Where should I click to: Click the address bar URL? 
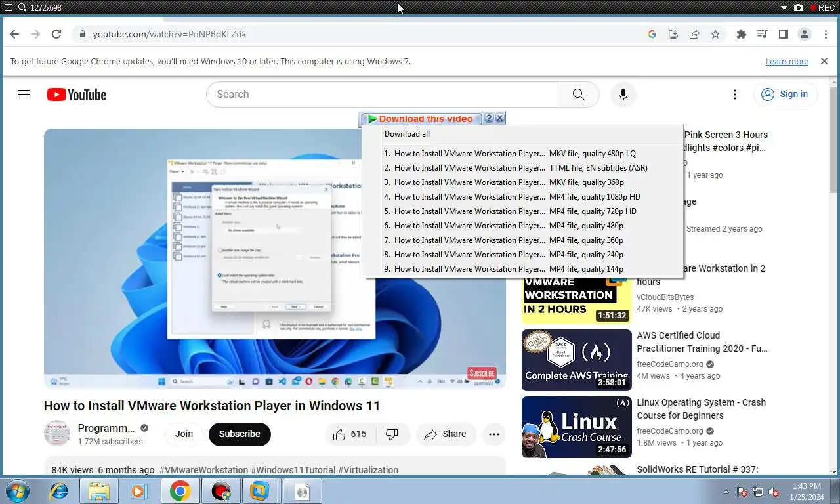[169, 34]
